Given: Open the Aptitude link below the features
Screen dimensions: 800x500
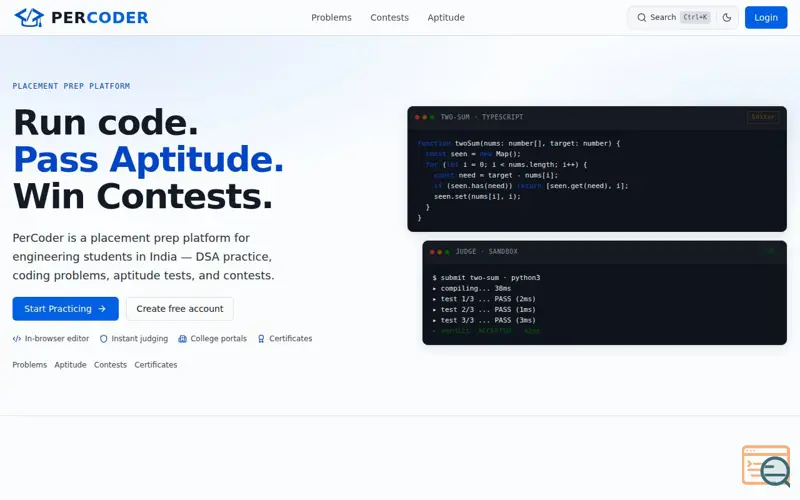Looking at the screenshot, I should 70,365.
